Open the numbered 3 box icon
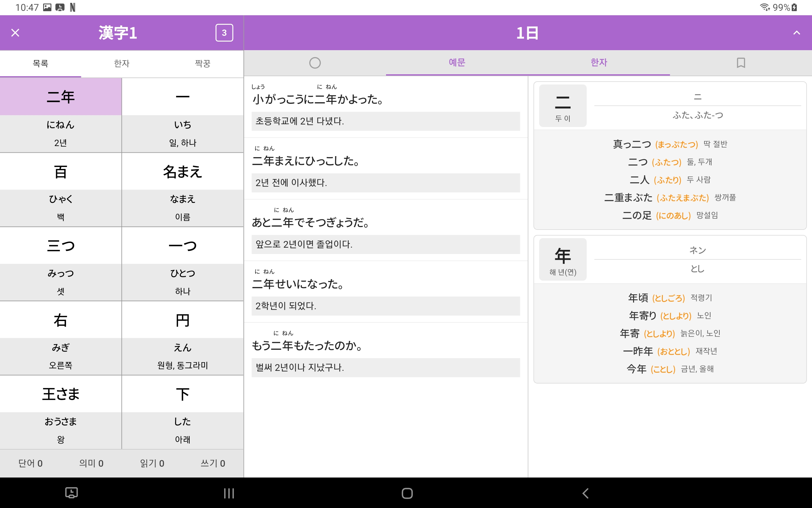 click(224, 33)
